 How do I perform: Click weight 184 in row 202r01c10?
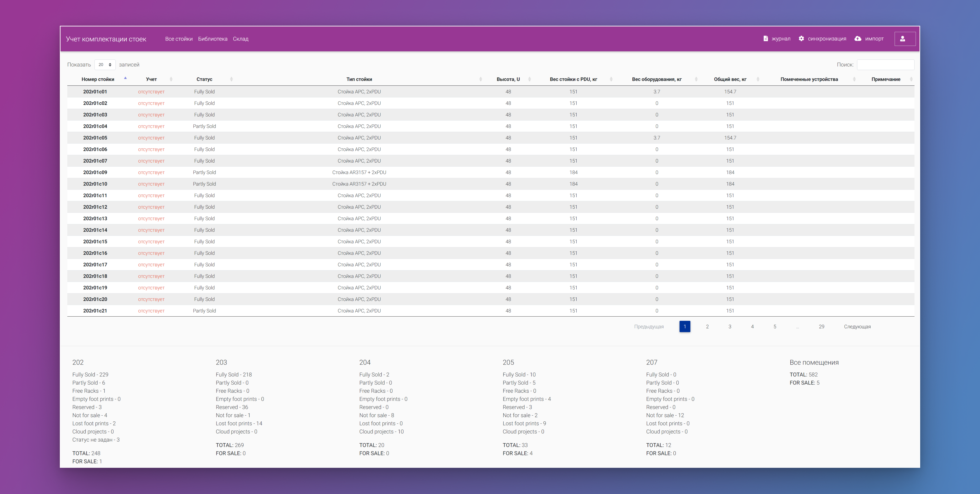click(573, 184)
